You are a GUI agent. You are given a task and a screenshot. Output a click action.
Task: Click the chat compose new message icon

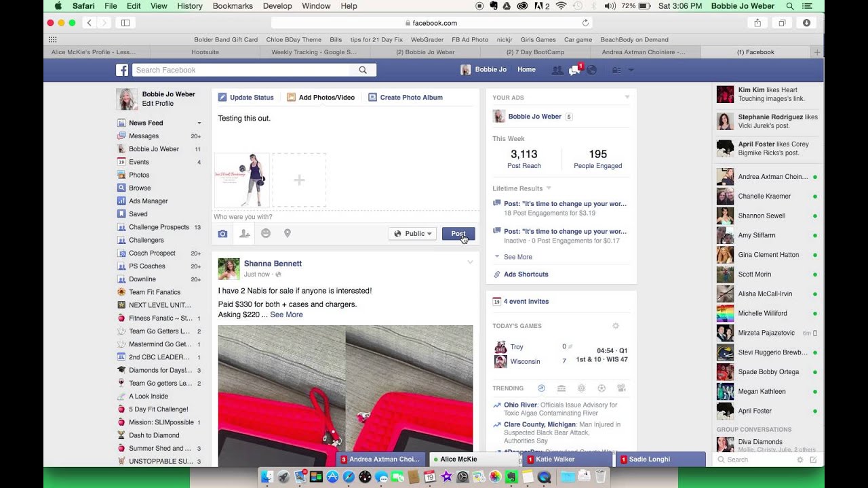pyautogui.click(x=813, y=460)
